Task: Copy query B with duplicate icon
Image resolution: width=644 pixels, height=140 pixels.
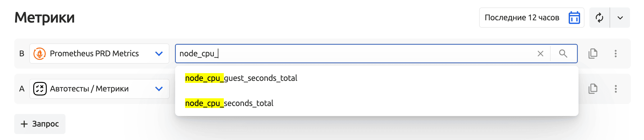Action: click(x=593, y=54)
